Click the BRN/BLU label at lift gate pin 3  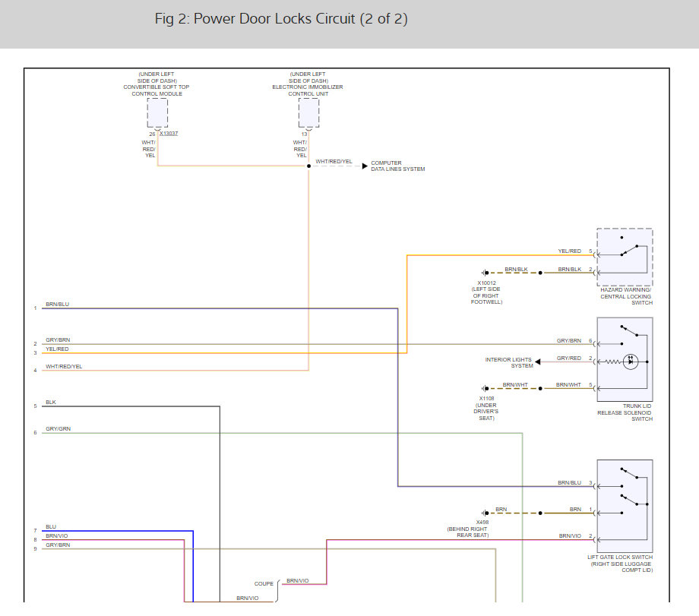coord(570,483)
